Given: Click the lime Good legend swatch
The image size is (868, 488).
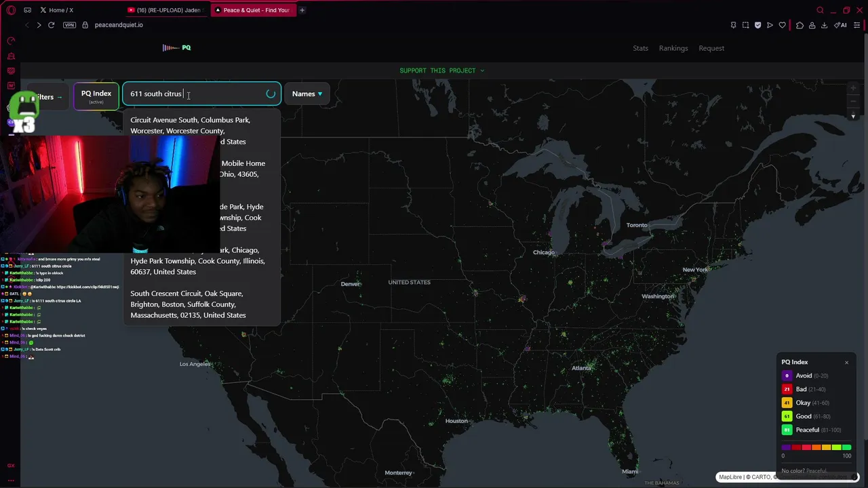Looking at the screenshot, I should click(787, 416).
